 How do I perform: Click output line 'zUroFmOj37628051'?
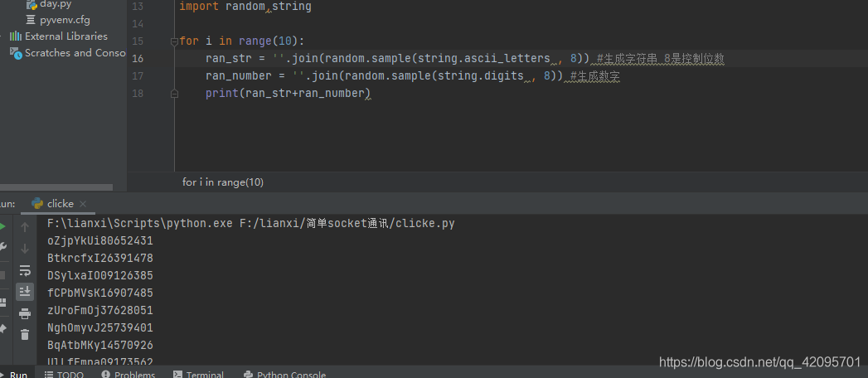[x=100, y=311]
